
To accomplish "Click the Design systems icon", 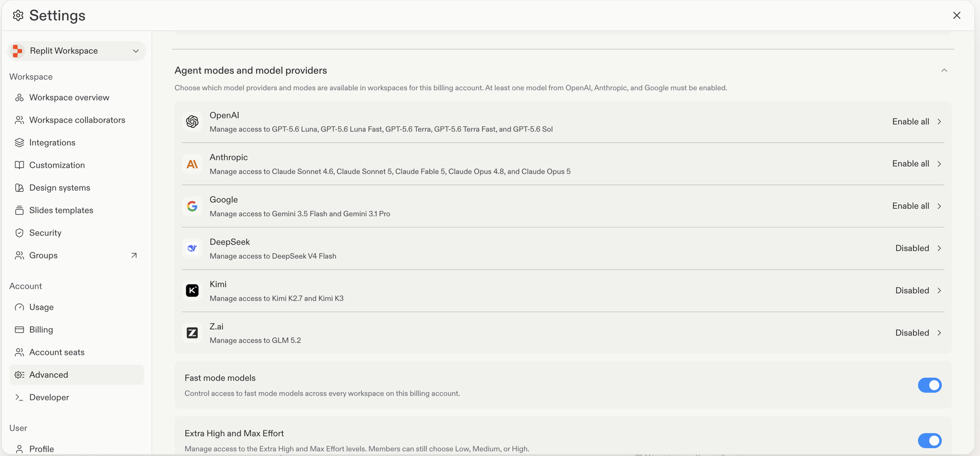I will tap(19, 188).
